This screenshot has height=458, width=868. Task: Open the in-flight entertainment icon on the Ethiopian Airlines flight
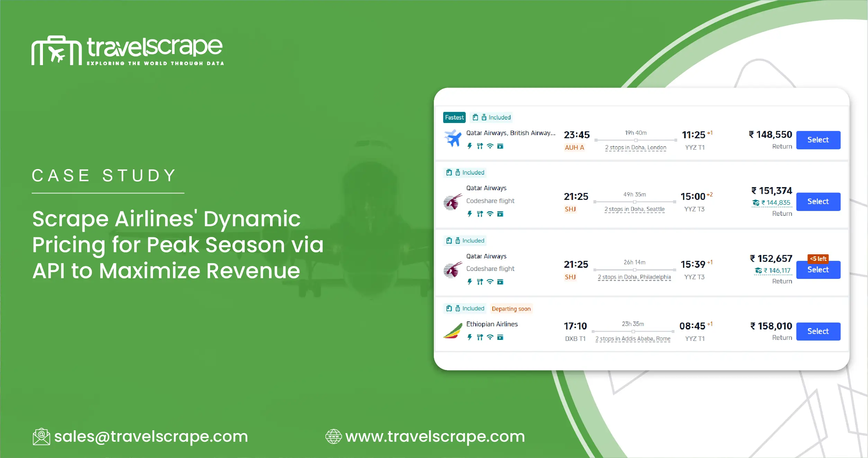500,337
